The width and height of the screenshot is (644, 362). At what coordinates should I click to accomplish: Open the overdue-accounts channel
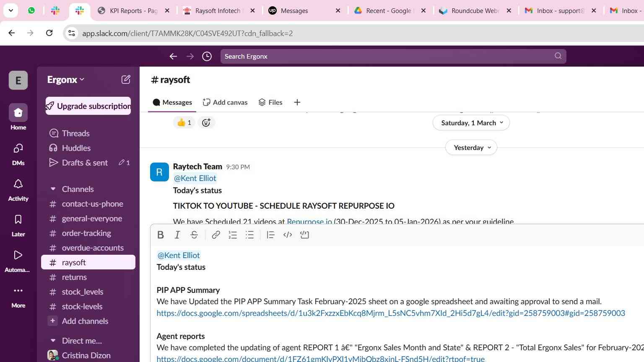pyautogui.click(x=93, y=248)
